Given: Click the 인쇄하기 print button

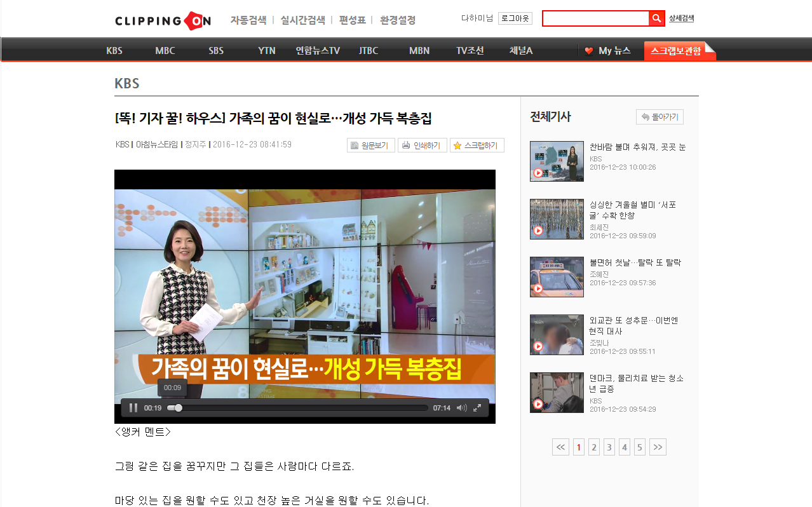Looking at the screenshot, I should click(422, 145).
